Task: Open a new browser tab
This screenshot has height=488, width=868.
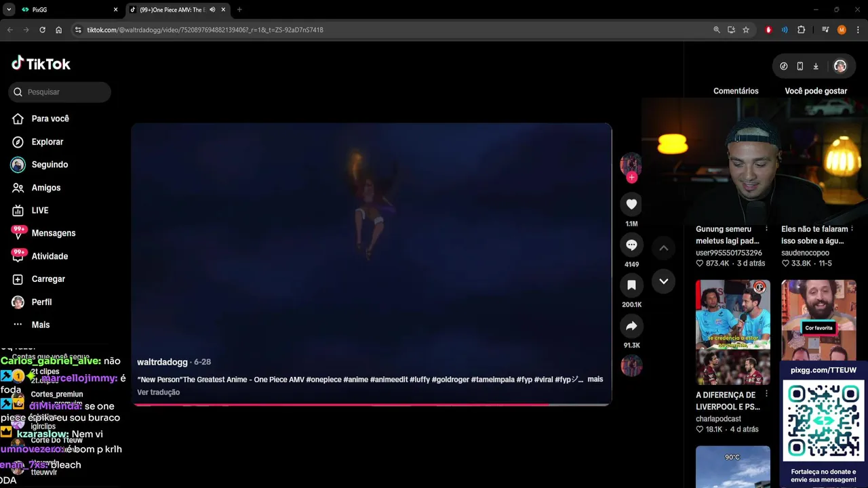Action: click(239, 9)
